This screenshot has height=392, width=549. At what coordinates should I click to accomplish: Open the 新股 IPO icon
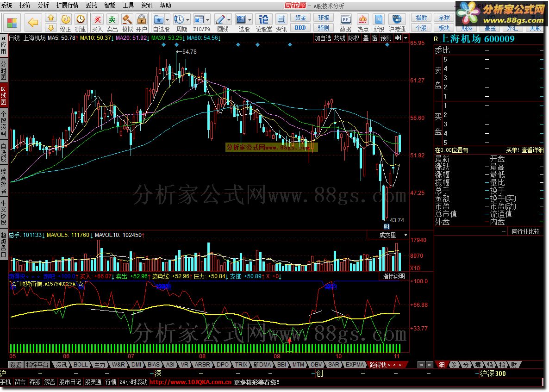(x=379, y=23)
